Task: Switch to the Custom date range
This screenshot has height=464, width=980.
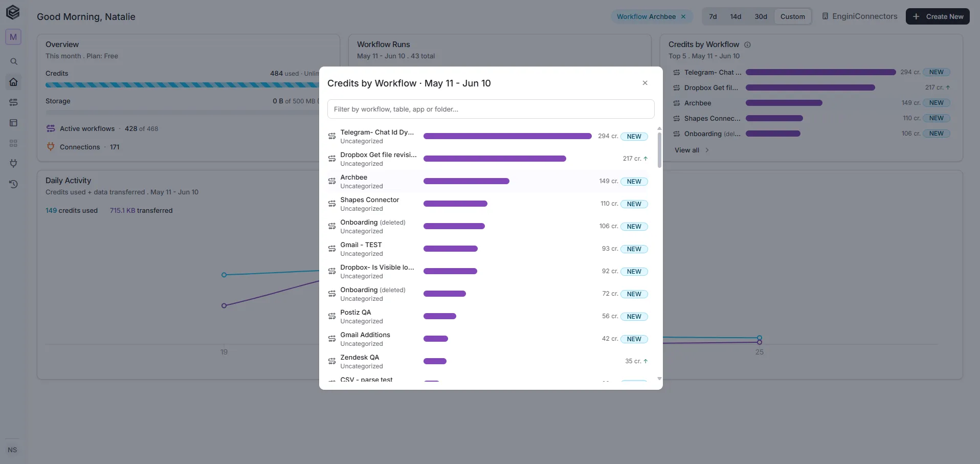Action: [793, 16]
